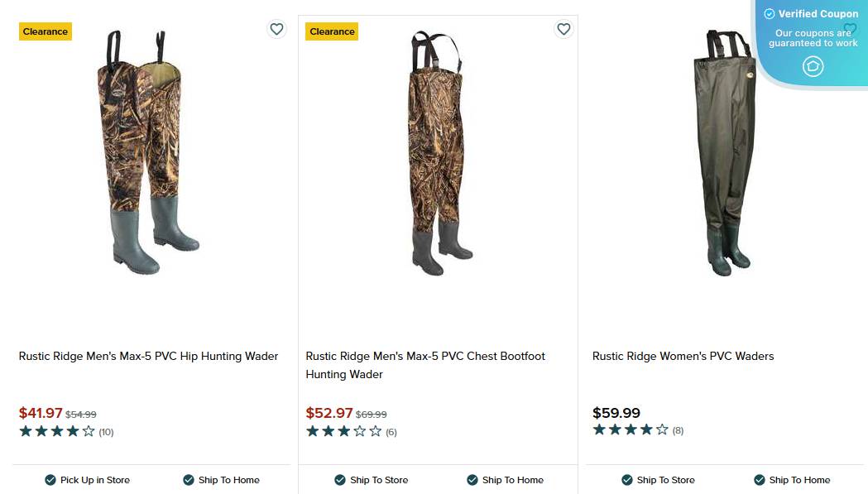Click the heart icon on women's PVC waders
868x494 pixels.
tap(850, 29)
